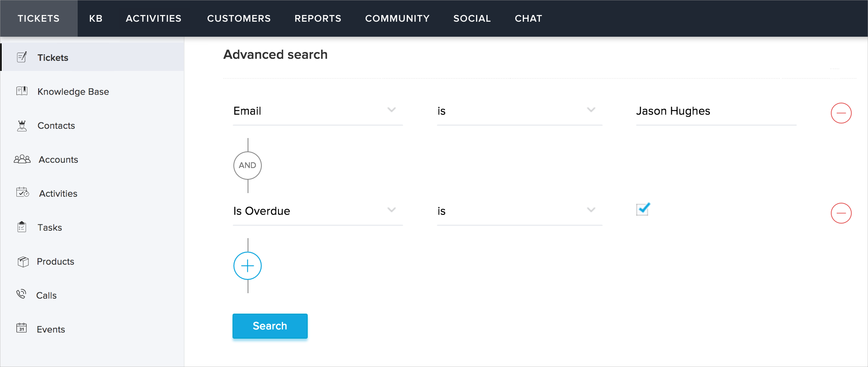The image size is (868, 367).
Task: Open the Tasks clipboard icon
Action: point(22,227)
